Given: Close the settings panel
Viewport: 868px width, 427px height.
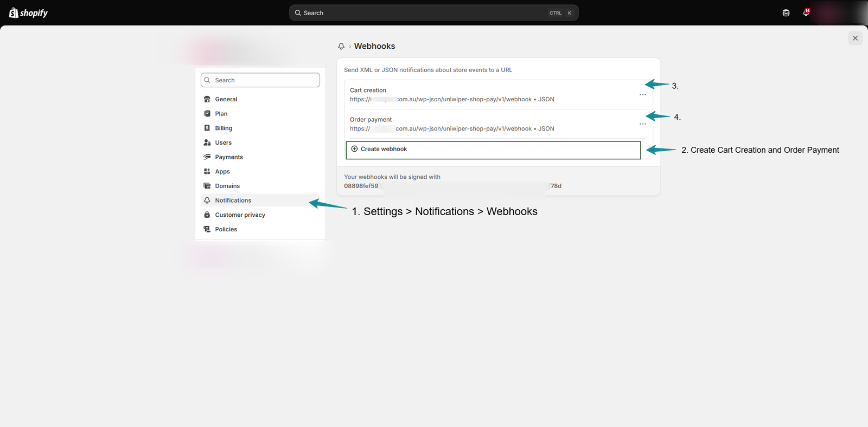Looking at the screenshot, I should pos(855,38).
